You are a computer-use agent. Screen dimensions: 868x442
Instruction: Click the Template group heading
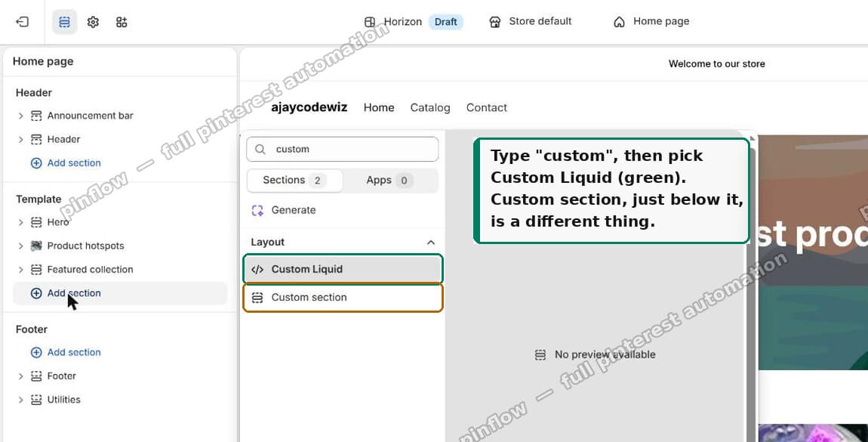(x=38, y=199)
